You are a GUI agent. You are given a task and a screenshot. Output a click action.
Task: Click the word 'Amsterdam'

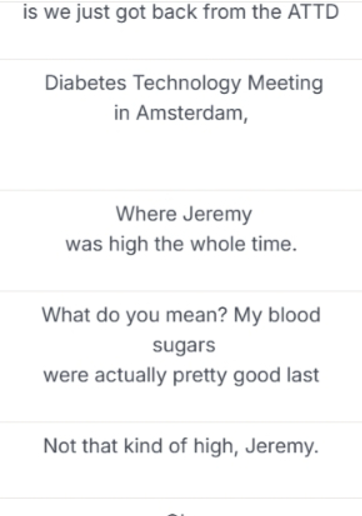(x=190, y=113)
